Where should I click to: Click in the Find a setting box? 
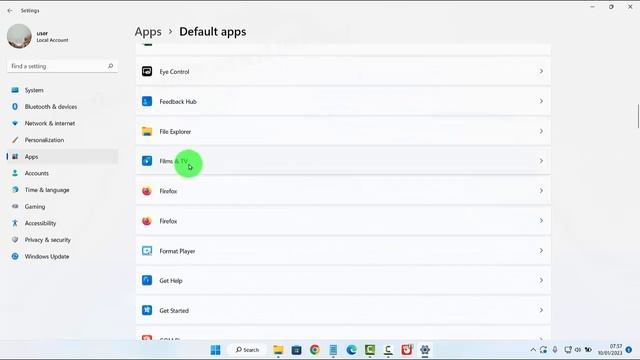62,66
